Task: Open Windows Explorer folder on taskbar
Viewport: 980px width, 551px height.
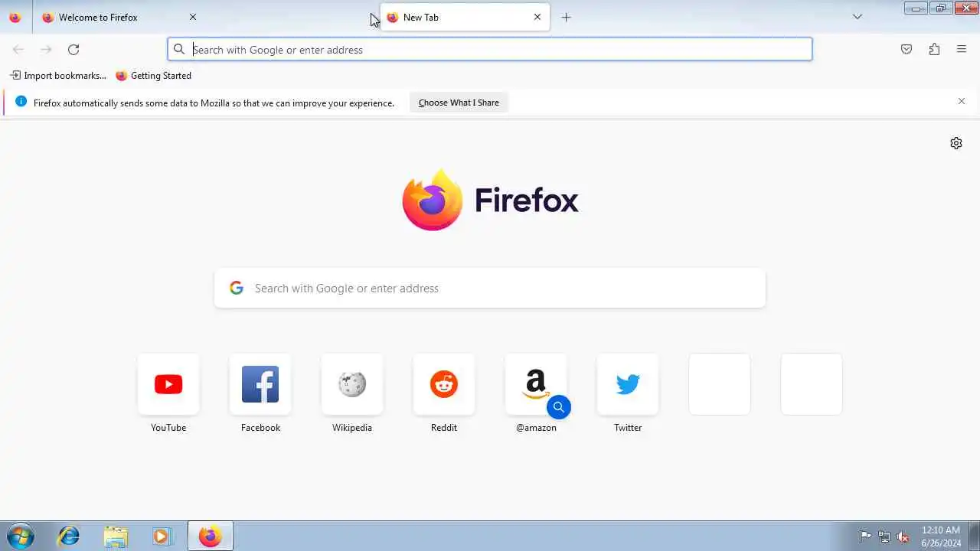Action: (116, 536)
